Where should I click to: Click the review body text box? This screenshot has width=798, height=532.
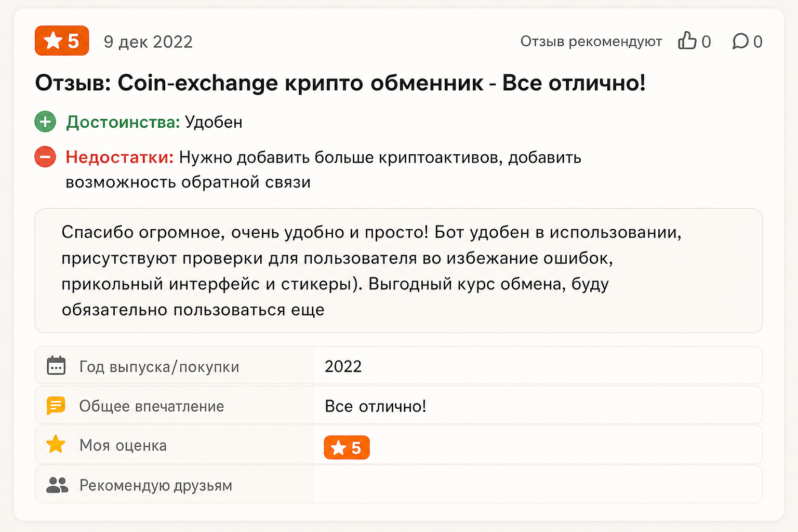pos(398,271)
